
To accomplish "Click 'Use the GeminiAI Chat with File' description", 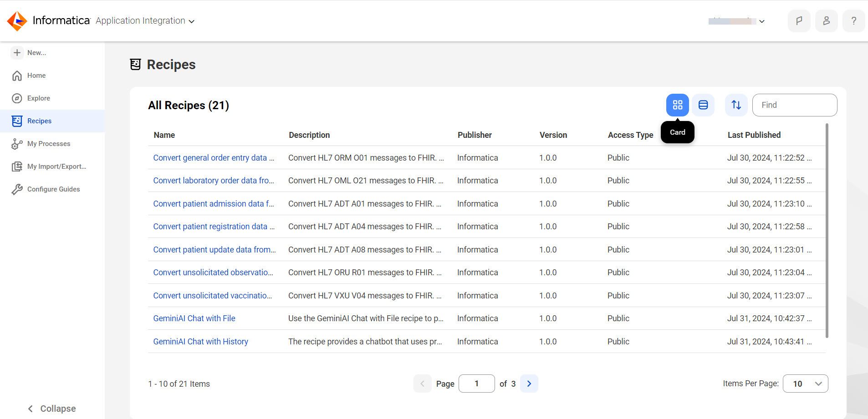I will (x=366, y=318).
